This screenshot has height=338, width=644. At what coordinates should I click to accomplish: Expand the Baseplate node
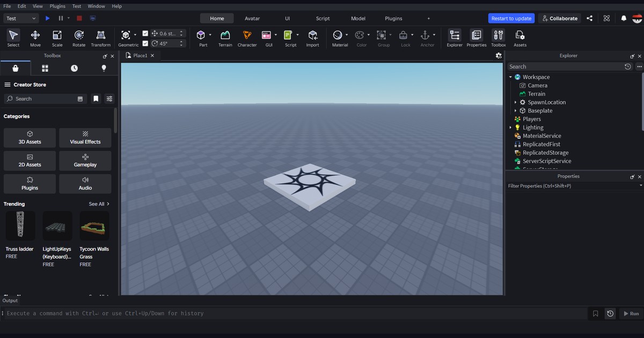click(x=516, y=111)
